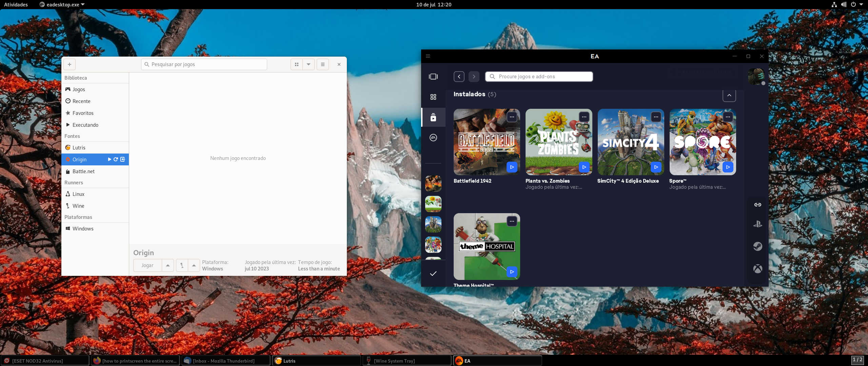The height and width of the screenshot is (366, 868).
Task: Go back in the EA app
Action: 459,77
